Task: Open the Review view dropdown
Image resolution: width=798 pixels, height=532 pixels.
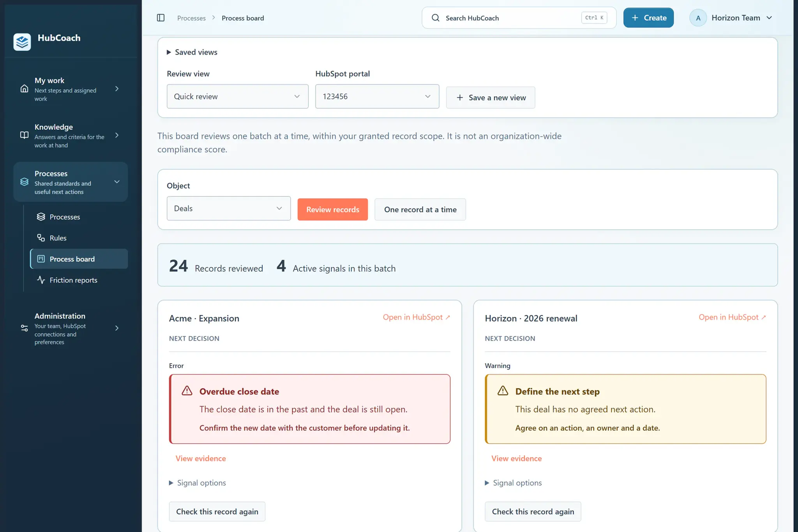Action: click(238, 96)
